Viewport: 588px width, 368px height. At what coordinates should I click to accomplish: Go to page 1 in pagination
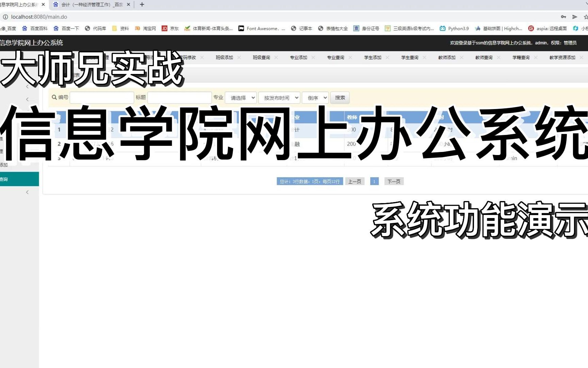tap(374, 181)
